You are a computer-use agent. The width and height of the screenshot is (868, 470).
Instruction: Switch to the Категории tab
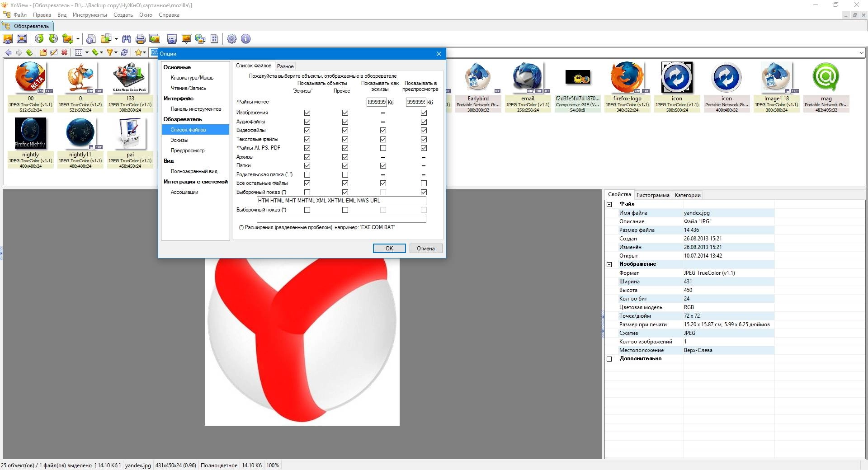(688, 195)
